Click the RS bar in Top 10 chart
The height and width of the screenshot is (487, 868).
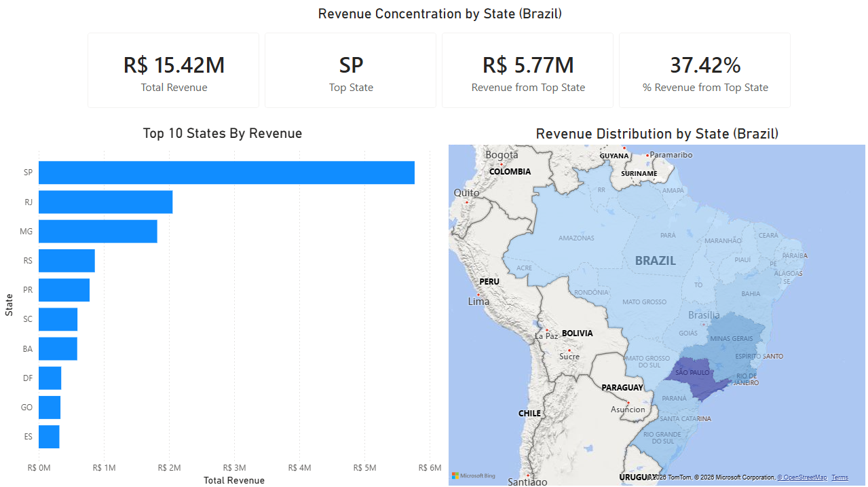point(67,261)
